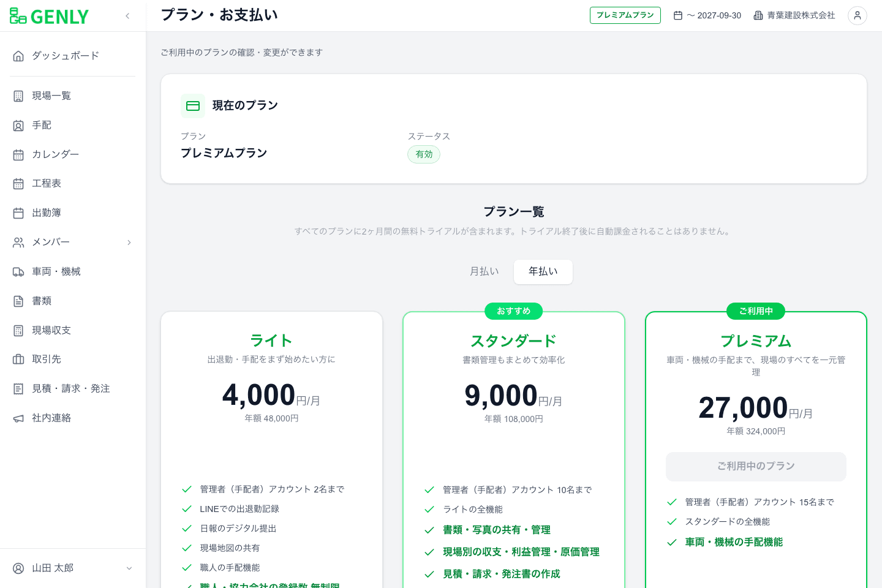
Task: Open 社内連絡 in the sidebar
Action: 73,418
